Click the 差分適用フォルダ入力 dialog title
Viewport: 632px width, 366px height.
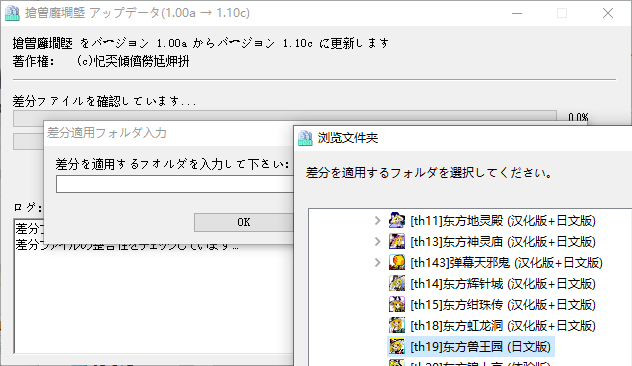[x=107, y=133]
